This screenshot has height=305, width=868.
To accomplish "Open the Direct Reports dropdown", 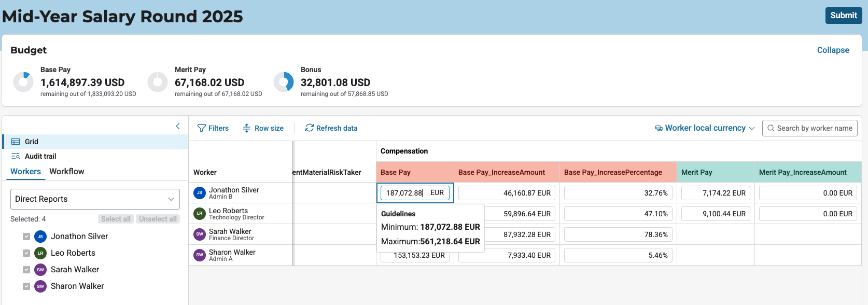I will [95, 199].
